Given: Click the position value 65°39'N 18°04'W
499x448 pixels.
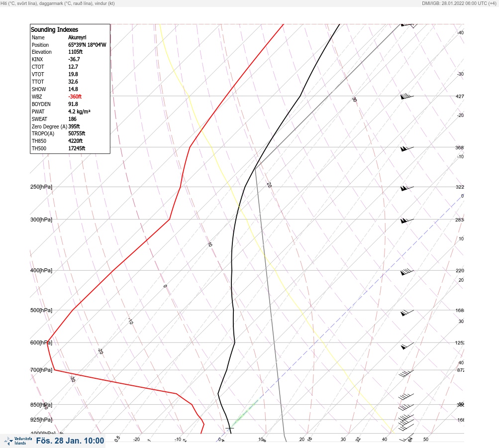Looking at the screenshot, I should (87, 45).
